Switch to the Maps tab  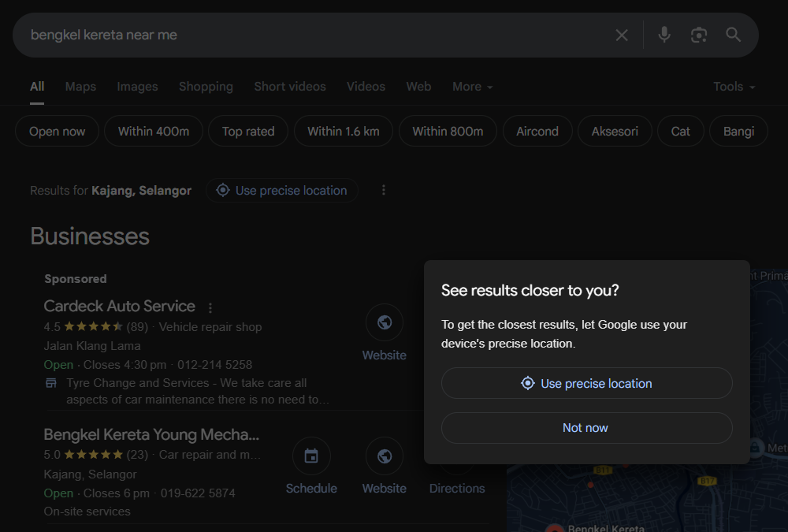pyautogui.click(x=80, y=87)
